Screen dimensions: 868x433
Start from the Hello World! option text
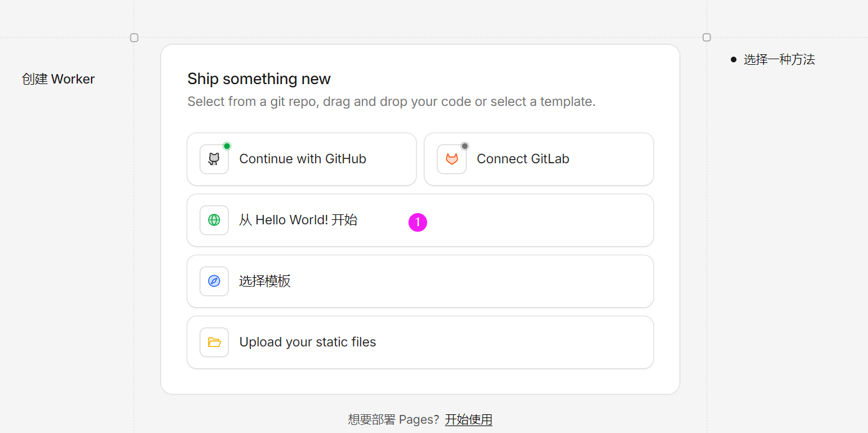click(x=298, y=220)
